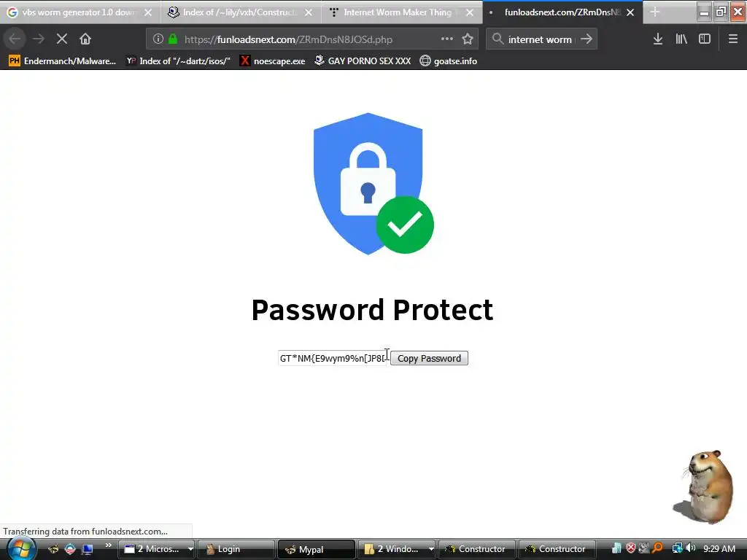The height and width of the screenshot is (560, 747).
Task: Close the Index of /~lily/vxh tab
Action: (x=309, y=12)
